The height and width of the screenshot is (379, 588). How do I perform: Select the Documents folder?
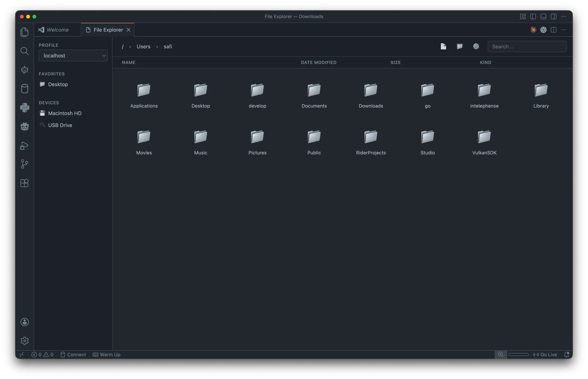(314, 95)
